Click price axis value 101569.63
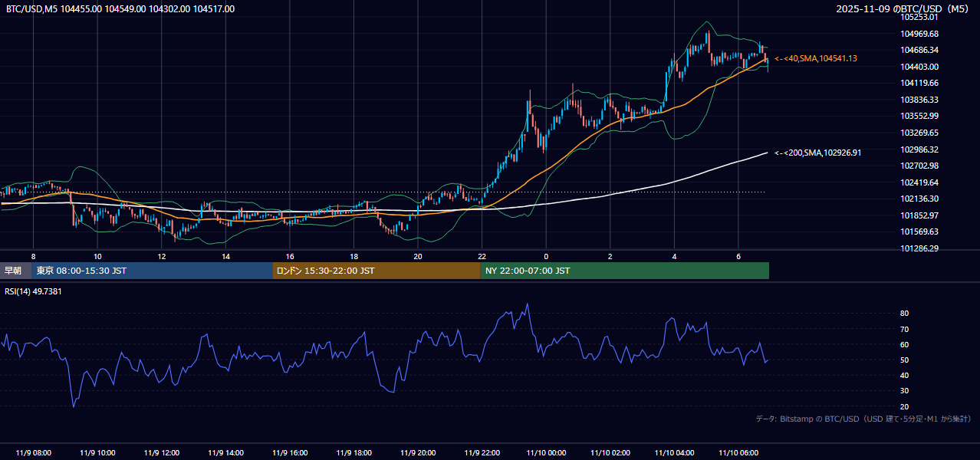The image size is (980, 460). [920, 232]
